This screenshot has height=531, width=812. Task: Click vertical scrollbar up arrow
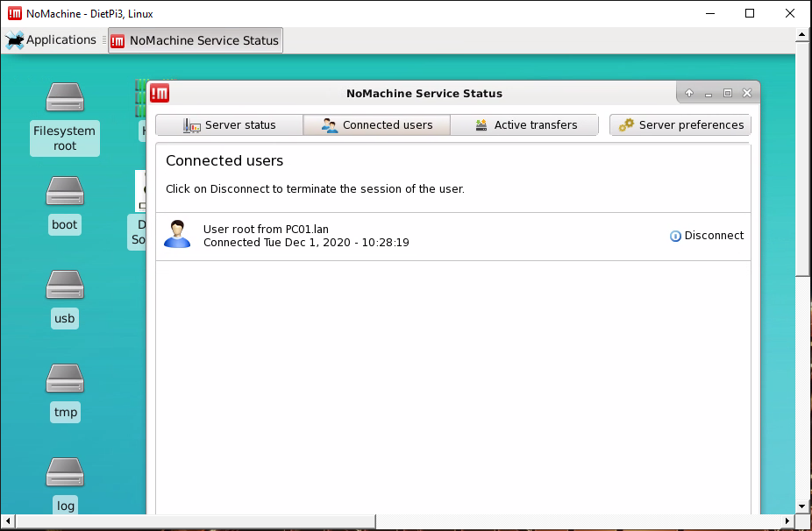[801, 35]
